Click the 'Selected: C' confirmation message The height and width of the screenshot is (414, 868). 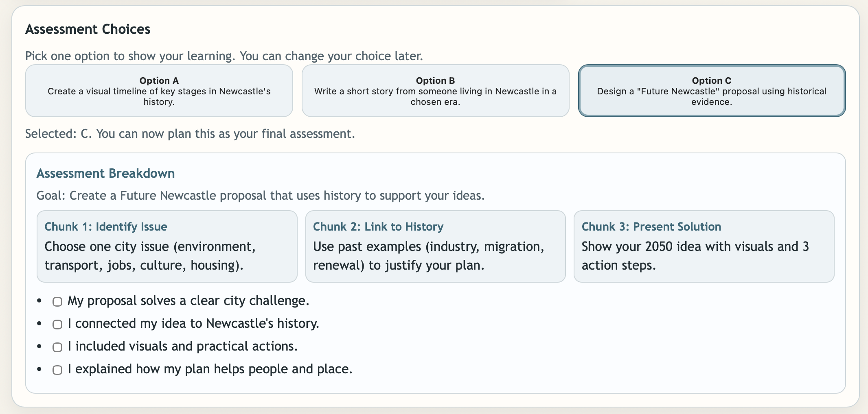[190, 133]
